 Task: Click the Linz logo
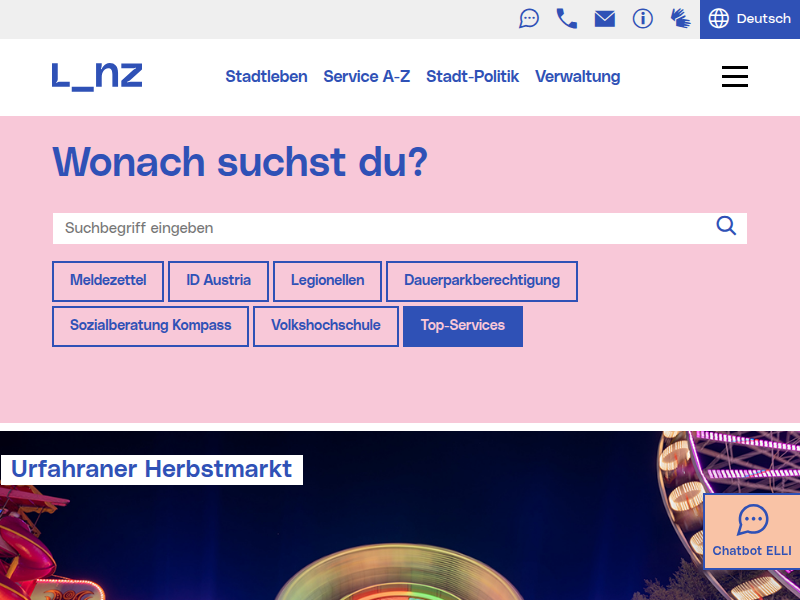[x=97, y=77]
